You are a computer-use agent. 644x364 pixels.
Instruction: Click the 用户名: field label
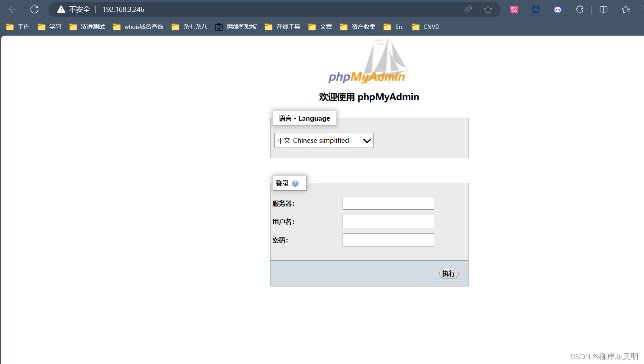(284, 222)
